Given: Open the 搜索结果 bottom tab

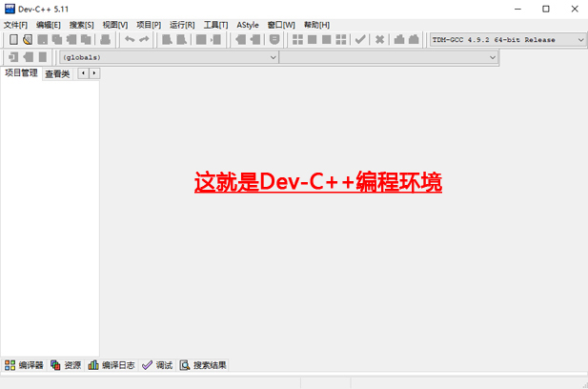Looking at the screenshot, I should pos(203,365).
